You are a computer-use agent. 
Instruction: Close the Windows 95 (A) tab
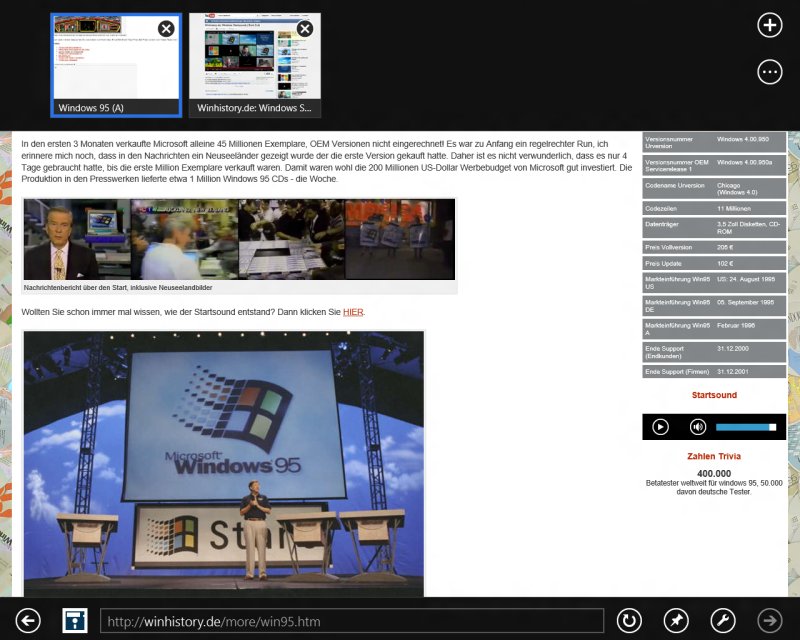point(166,29)
